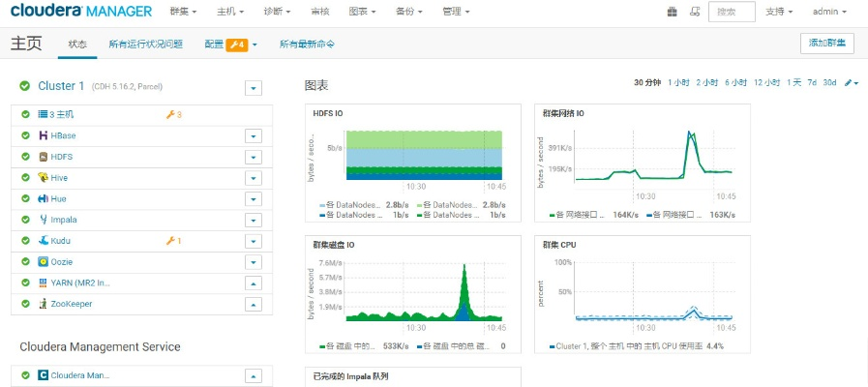Open the Hue actions dropdown

[254, 199]
